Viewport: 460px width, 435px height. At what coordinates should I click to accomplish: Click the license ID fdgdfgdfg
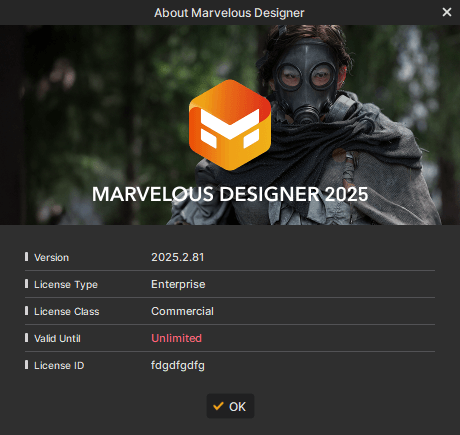178,366
